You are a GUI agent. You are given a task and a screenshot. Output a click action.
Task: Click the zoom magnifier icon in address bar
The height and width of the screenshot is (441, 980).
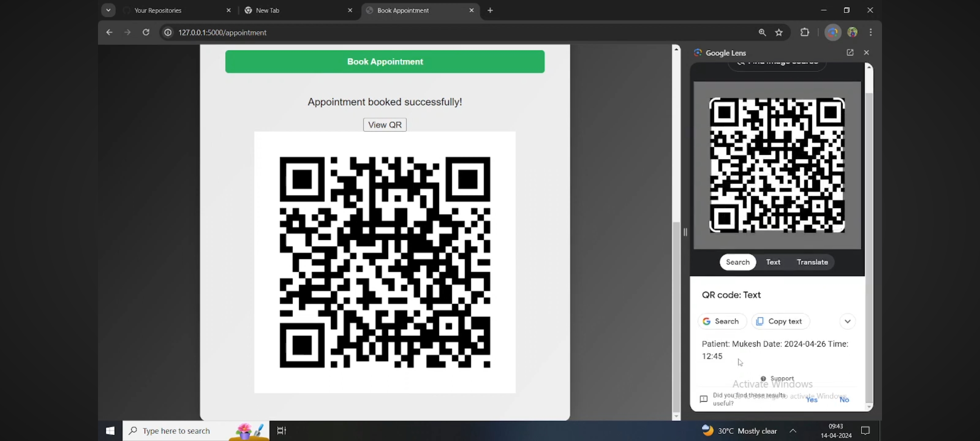click(762, 32)
